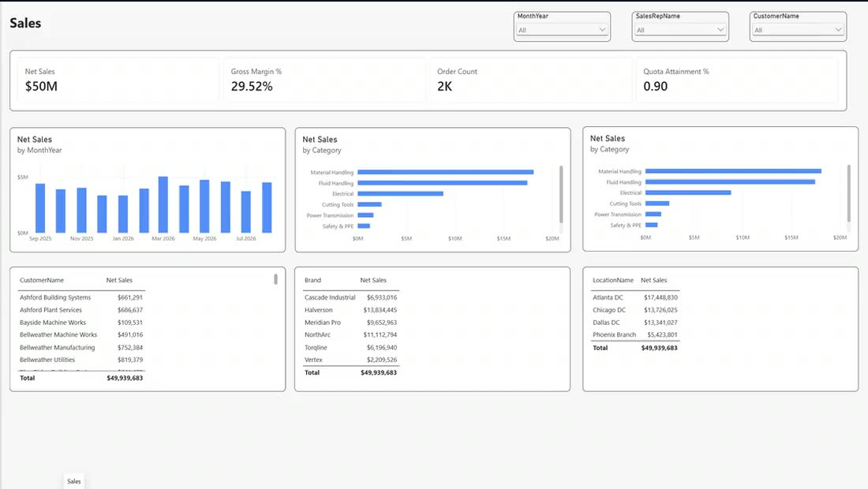Click Cutting Tools label in right category chart

click(625, 203)
